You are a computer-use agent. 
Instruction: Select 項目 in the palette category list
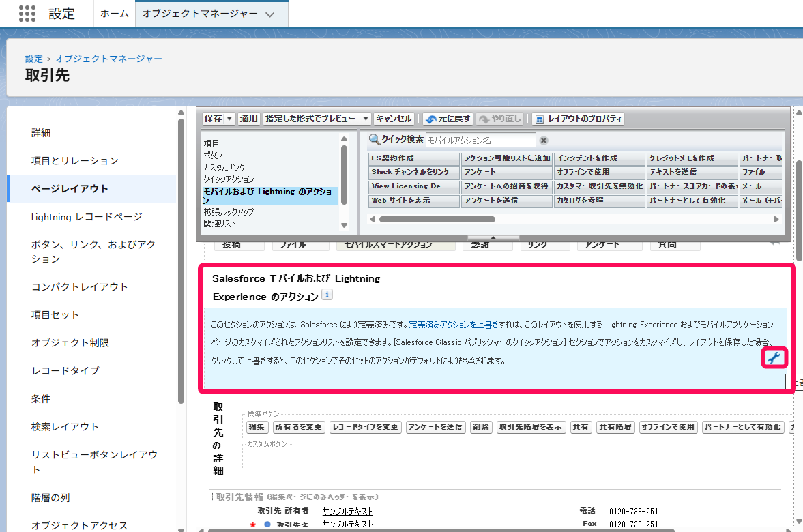211,143
